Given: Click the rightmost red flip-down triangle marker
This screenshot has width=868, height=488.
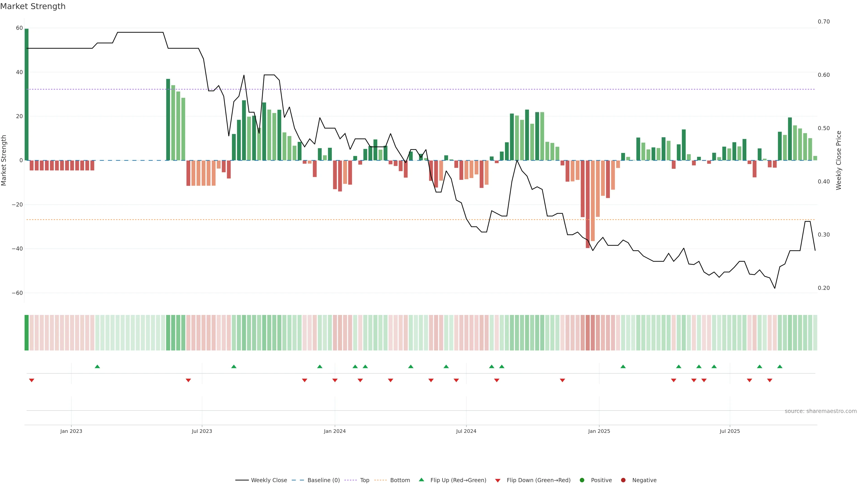Looking at the screenshot, I should [x=770, y=380].
